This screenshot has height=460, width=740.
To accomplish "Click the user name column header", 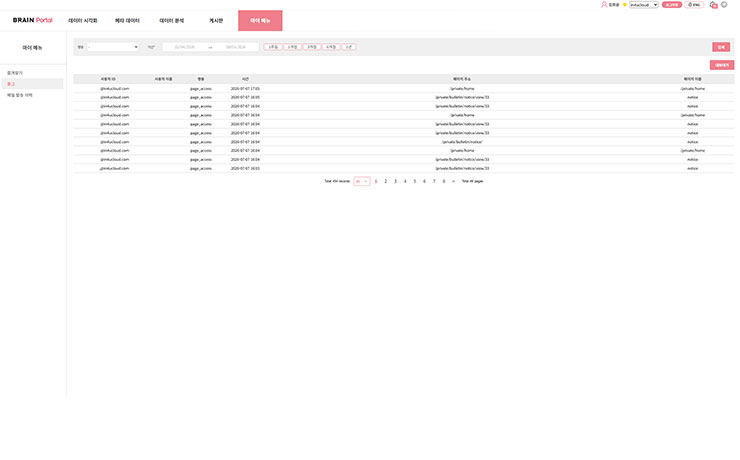I will tap(163, 79).
